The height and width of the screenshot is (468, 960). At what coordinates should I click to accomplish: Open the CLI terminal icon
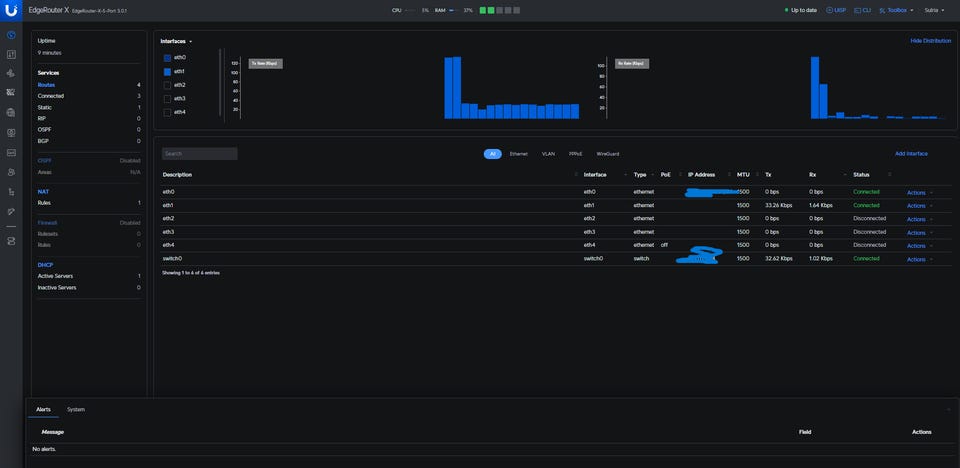(858, 10)
